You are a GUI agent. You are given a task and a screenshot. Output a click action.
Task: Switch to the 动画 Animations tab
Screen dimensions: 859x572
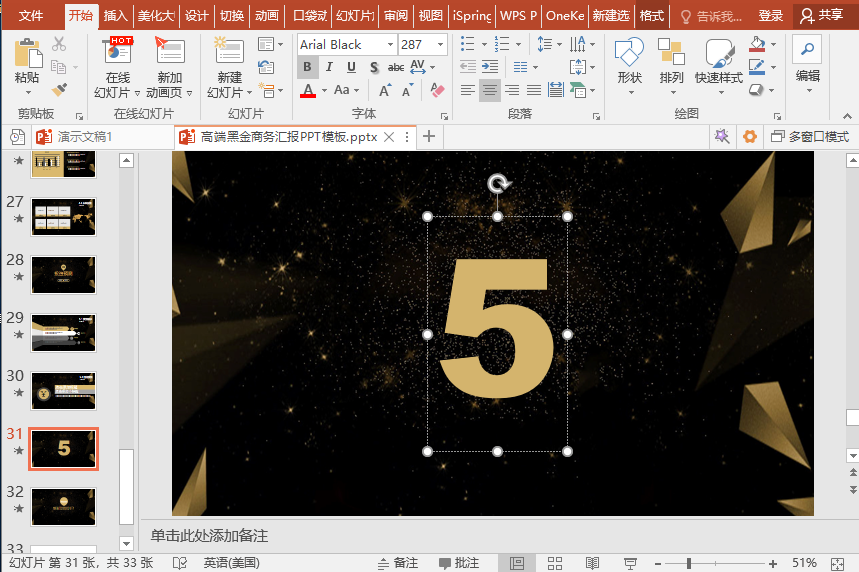267,15
